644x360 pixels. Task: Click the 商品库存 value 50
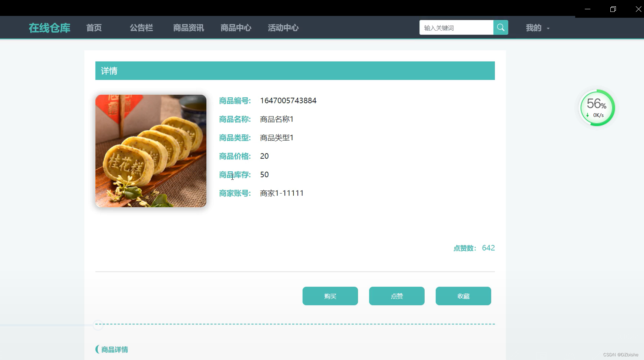264,175
